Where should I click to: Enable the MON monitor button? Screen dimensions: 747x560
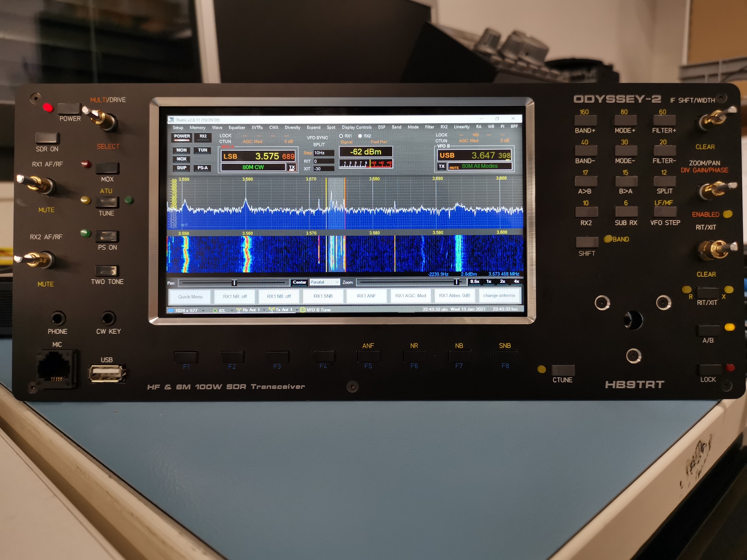coord(181,150)
